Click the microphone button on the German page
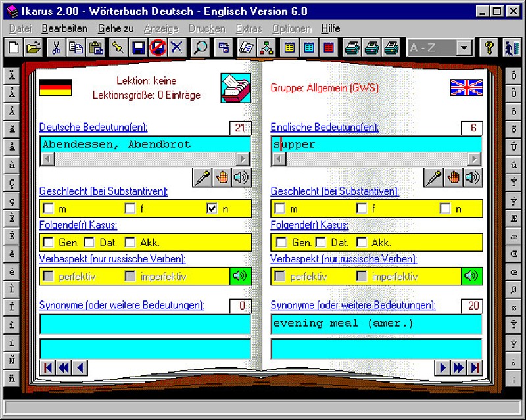 (202, 177)
